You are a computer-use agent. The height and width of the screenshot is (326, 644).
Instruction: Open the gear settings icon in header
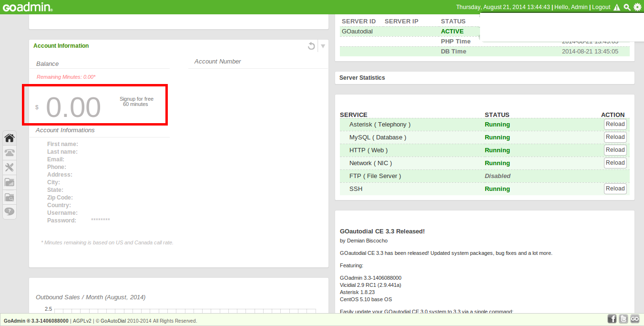point(637,7)
